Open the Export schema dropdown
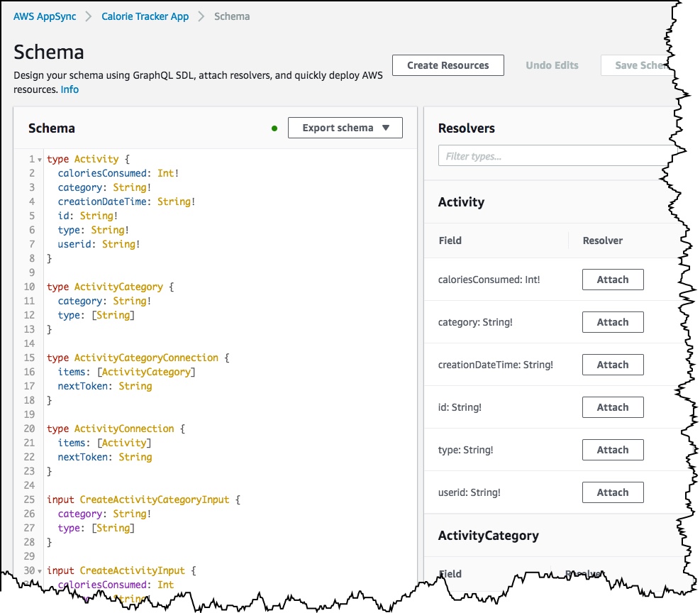The width and height of the screenshot is (700, 613). tap(345, 128)
